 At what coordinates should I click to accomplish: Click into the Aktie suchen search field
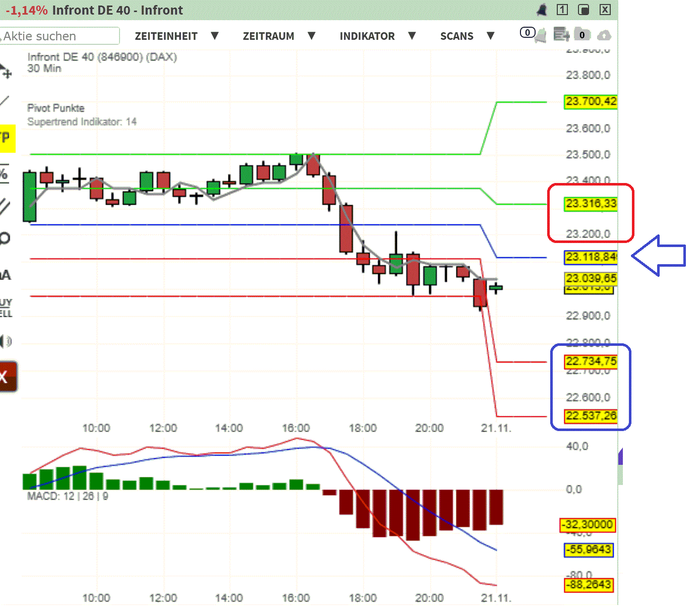(60, 36)
